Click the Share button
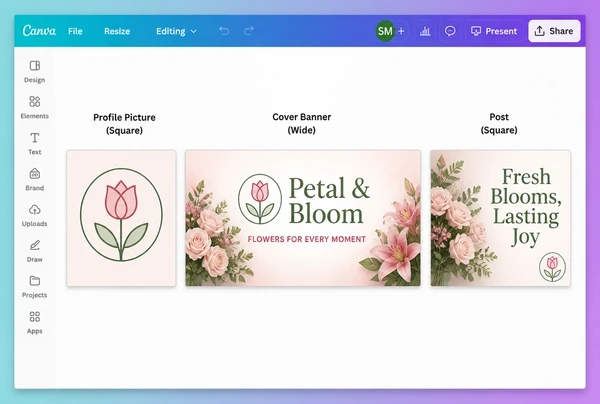This screenshot has width=600, height=404. pos(554,31)
